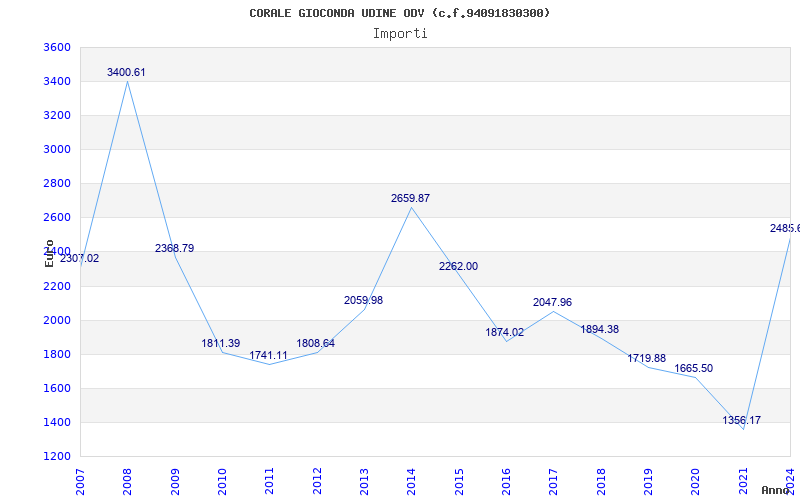The width and height of the screenshot is (800, 500).
Task: Click the 2015 x-axis year label
Action: pyautogui.click(x=459, y=482)
